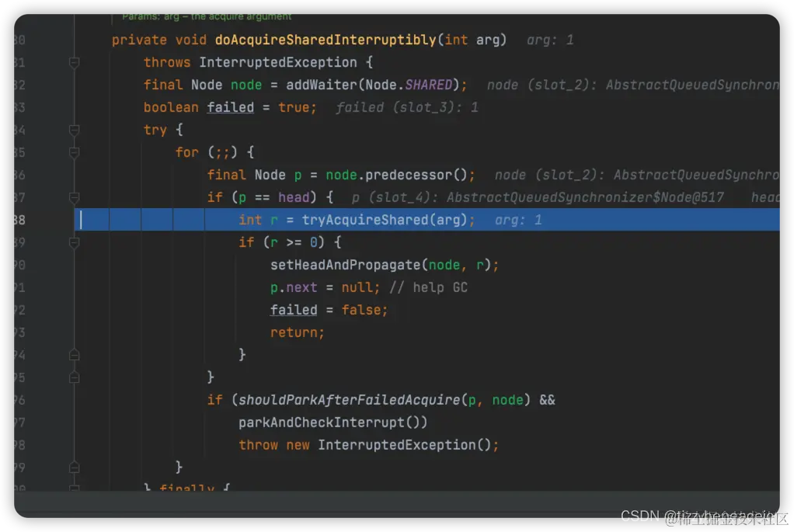Click fold end marker closing if (p == head)

point(74,377)
